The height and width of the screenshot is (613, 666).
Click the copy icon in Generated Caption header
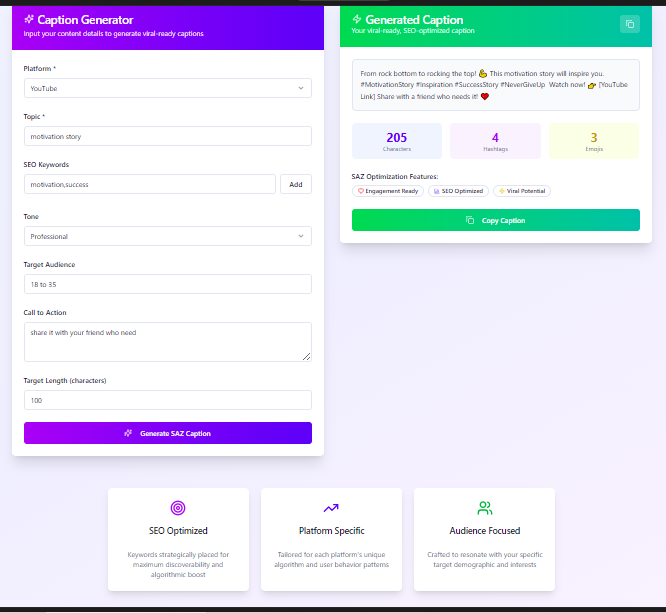629,24
